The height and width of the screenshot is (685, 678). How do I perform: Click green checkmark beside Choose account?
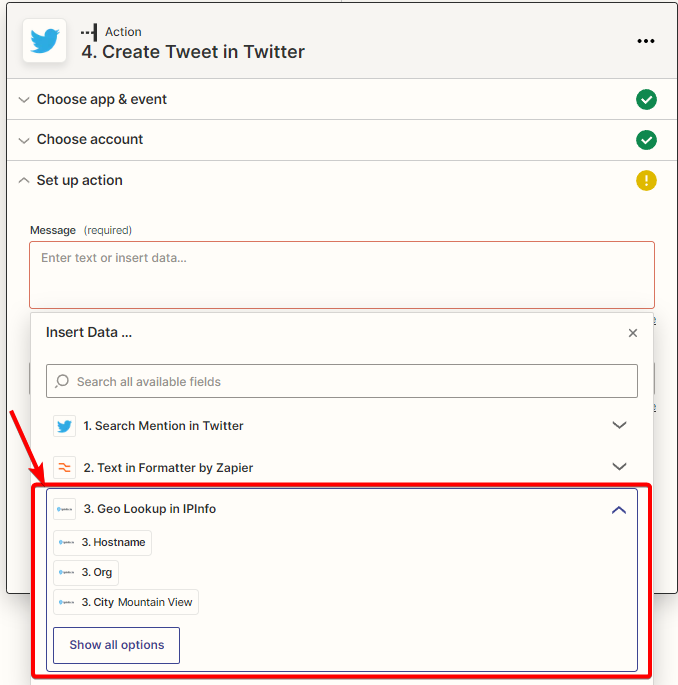[x=646, y=140]
